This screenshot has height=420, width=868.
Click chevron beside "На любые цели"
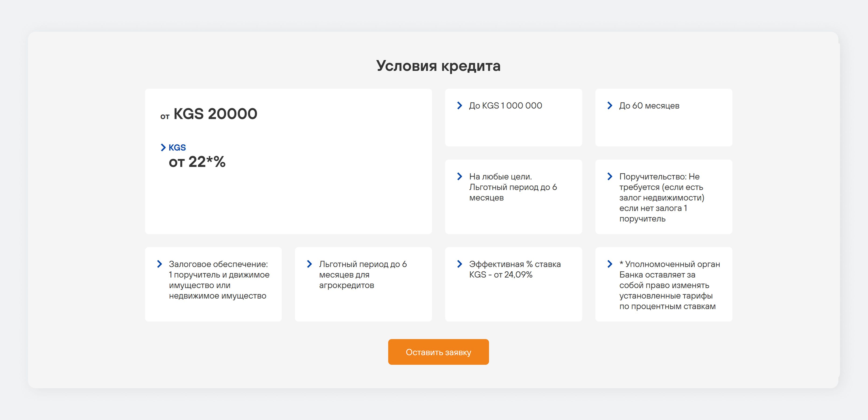click(459, 176)
